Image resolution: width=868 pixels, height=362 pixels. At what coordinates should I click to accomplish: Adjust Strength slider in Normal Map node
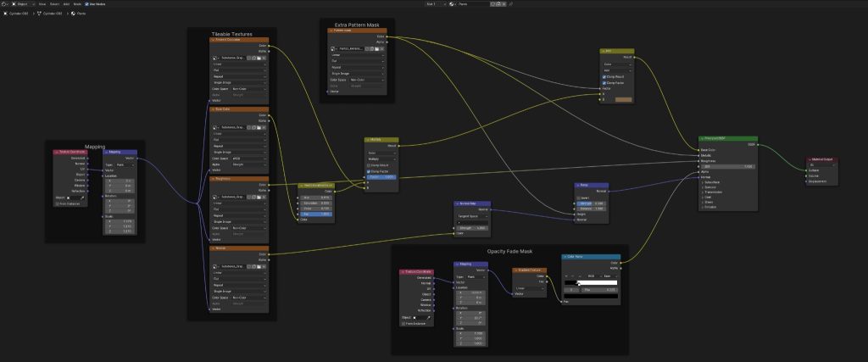(x=471, y=227)
